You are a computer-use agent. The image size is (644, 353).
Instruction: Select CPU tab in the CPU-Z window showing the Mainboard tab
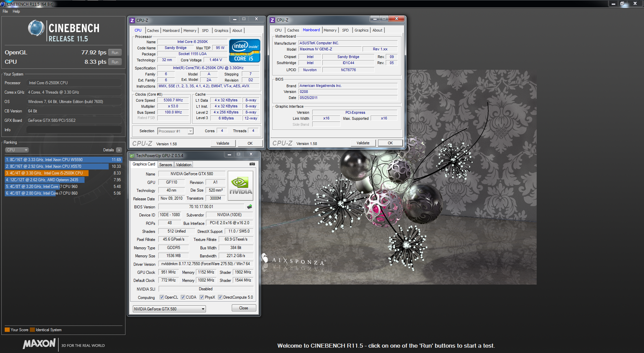[x=278, y=30]
